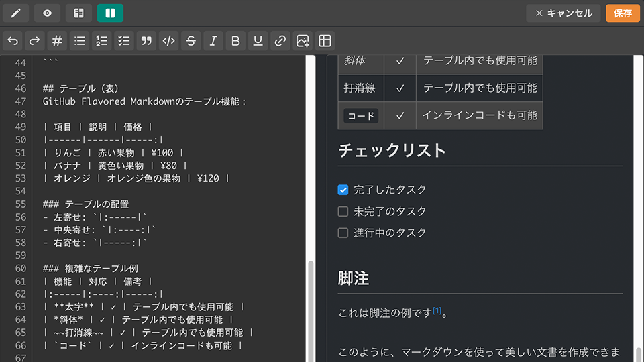This screenshot has width=644, height=362.
Task: Click the GitHub Flavored Markdown line
Action: point(144,101)
